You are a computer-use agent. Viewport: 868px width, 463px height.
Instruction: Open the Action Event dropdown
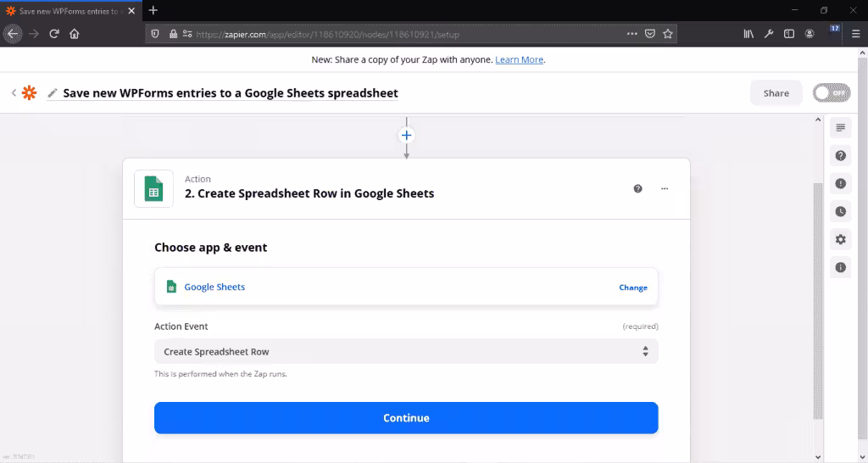[x=406, y=351]
